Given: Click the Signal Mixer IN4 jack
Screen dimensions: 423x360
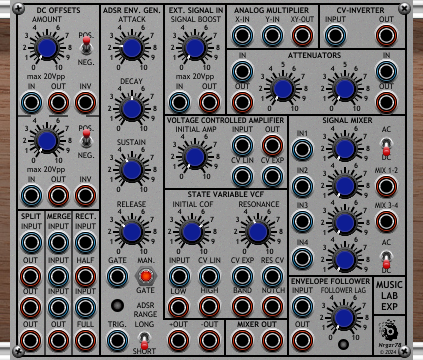Looking at the screenshot, I should pos(302,258).
